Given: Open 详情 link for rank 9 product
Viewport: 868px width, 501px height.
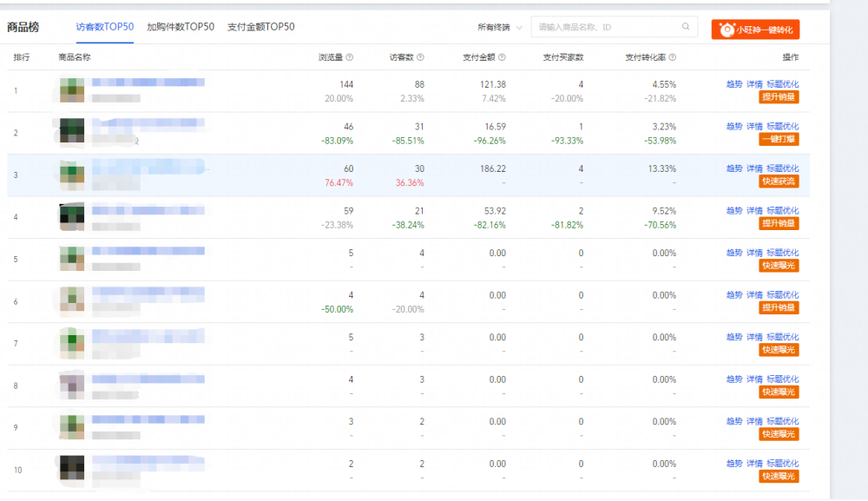Looking at the screenshot, I should point(754,421).
